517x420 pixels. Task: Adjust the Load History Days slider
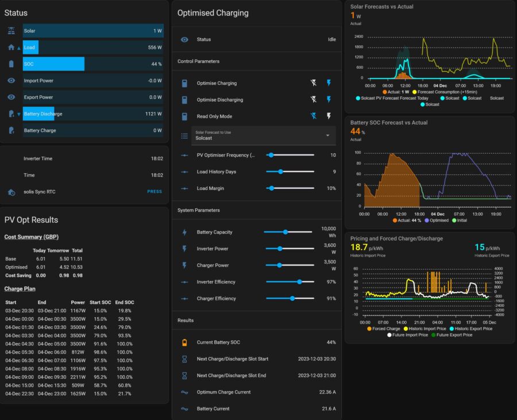(280, 172)
